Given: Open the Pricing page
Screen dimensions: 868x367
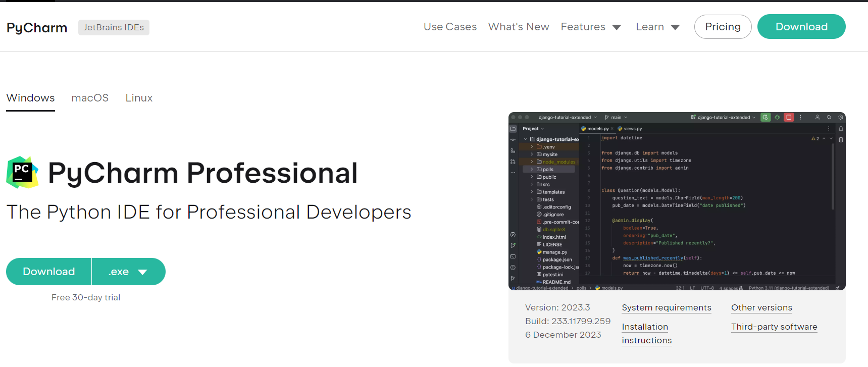Looking at the screenshot, I should (x=723, y=27).
